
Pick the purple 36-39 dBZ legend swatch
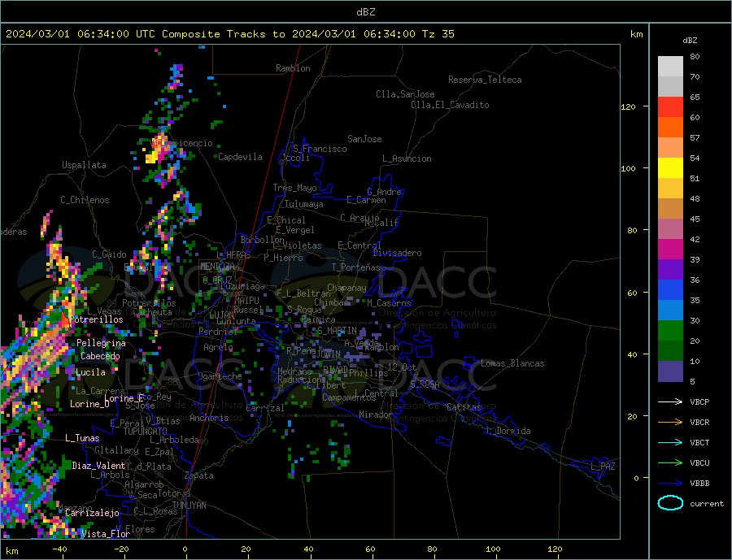point(670,270)
